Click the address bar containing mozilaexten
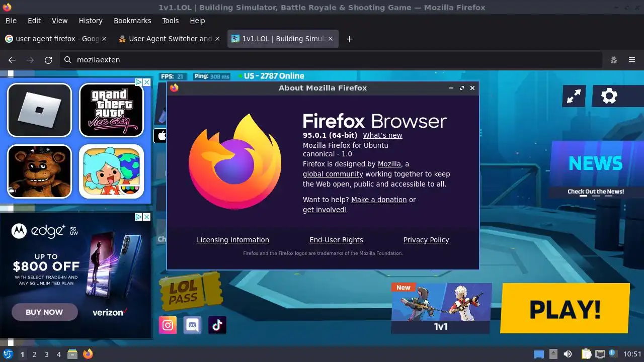Viewport: 644px width, 362px height. [332, 60]
